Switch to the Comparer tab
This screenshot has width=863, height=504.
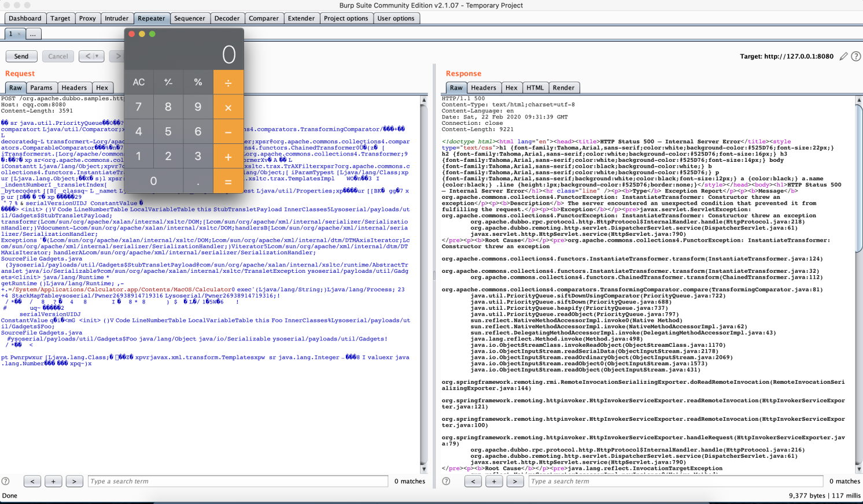pos(264,18)
